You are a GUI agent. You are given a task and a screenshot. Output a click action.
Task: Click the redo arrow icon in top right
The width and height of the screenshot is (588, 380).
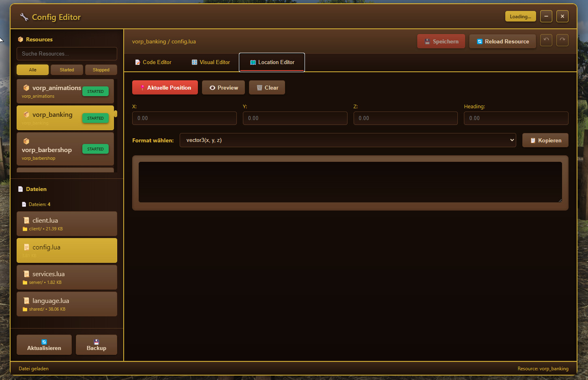(x=562, y=40)
